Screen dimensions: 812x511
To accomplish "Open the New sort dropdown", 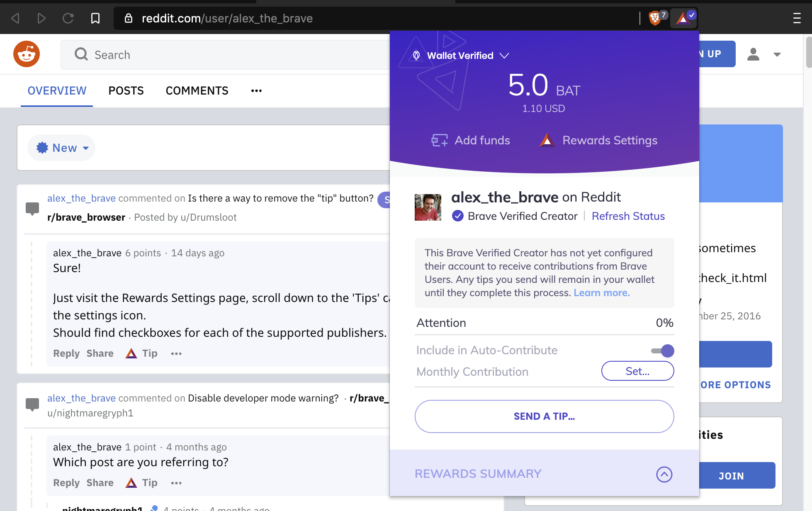I will (61, 148).
